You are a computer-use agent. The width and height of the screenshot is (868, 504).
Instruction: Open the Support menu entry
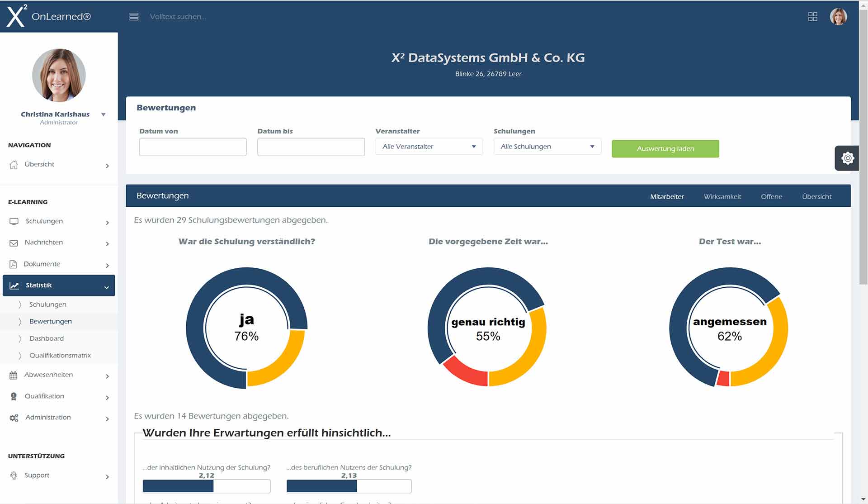(x=37, y=475)
